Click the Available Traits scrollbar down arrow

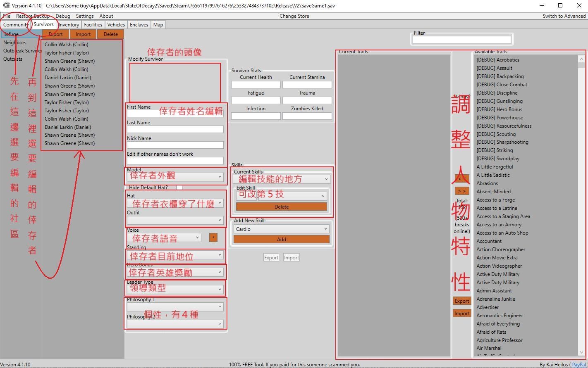click(x=581, y=352)
